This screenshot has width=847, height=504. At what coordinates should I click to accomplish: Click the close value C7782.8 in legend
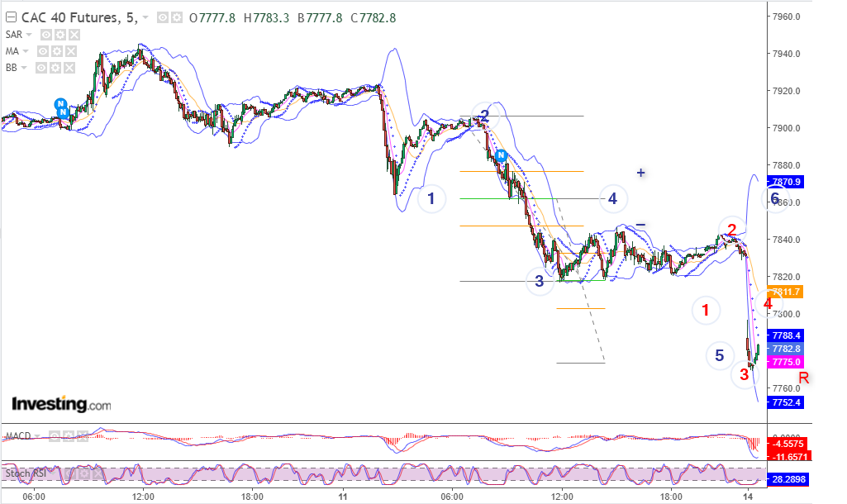tap(374, 18)
